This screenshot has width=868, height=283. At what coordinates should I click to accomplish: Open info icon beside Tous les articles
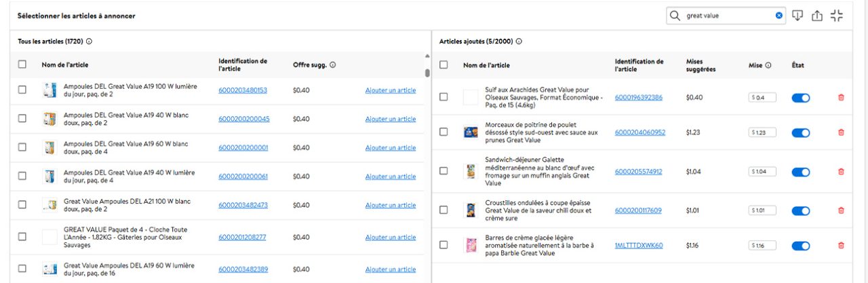89,41
